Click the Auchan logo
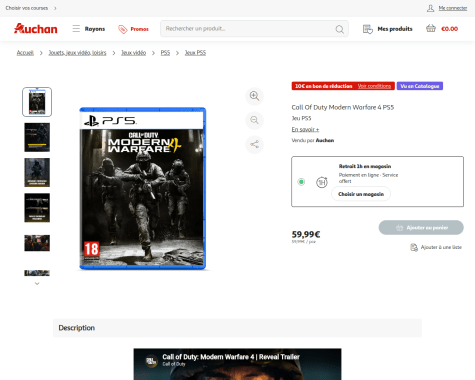475x380 pixels. point(36,29)
